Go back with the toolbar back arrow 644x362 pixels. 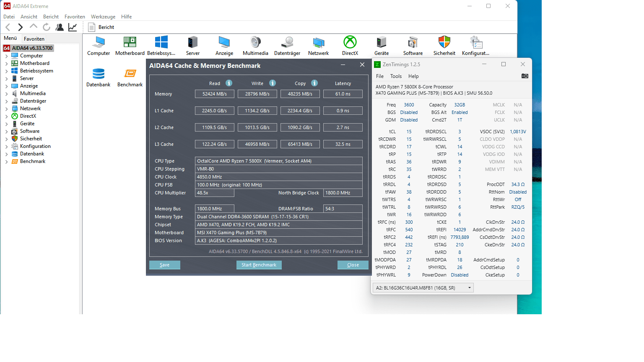tap(8, 27)
